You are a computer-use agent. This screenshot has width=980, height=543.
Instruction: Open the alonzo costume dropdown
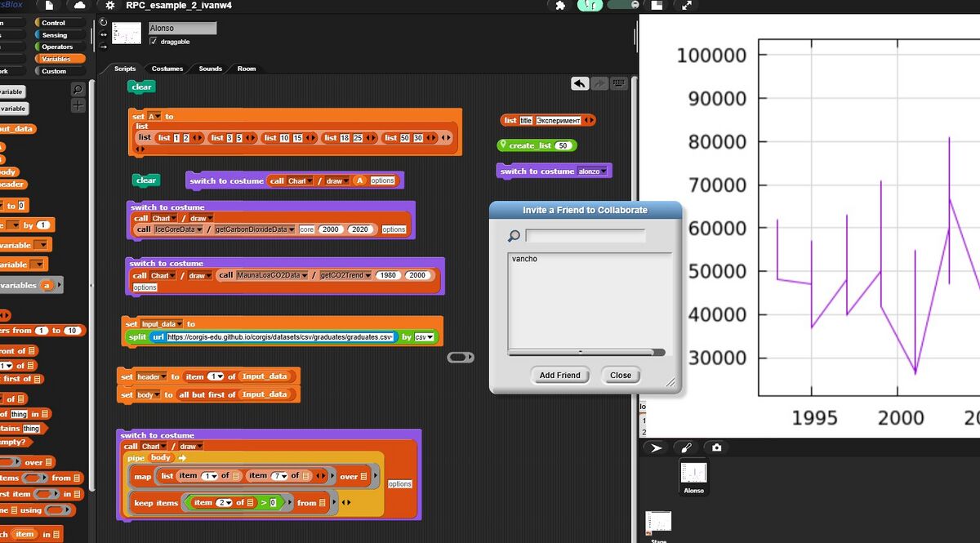click(604, 171)
